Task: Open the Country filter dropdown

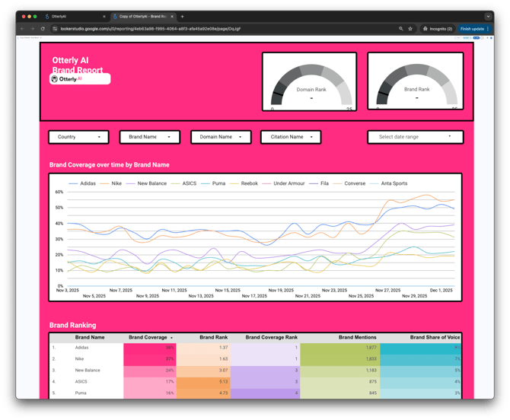Action: (78, 137)
